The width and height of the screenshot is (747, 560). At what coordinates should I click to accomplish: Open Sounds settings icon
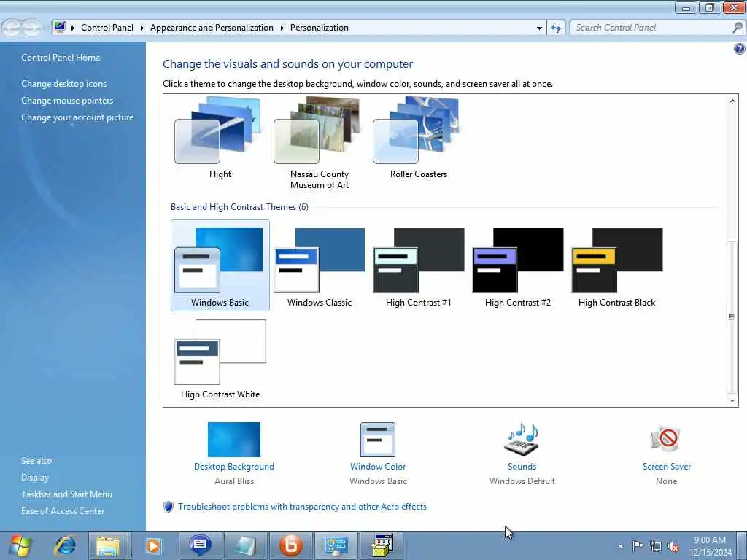tap(522, 440)
